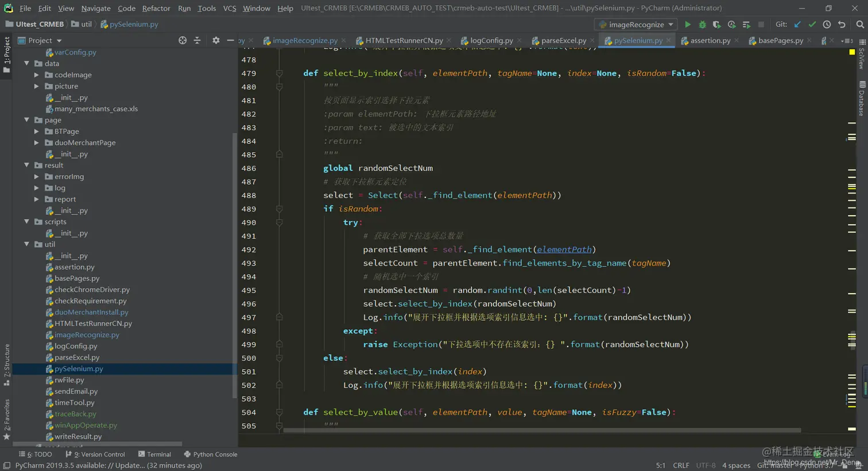Image resolution: width=868 pixels, height=471 pixels.
Task: Click the Debug bug icon
Action: pyautogui.click(x=702, y=25)
